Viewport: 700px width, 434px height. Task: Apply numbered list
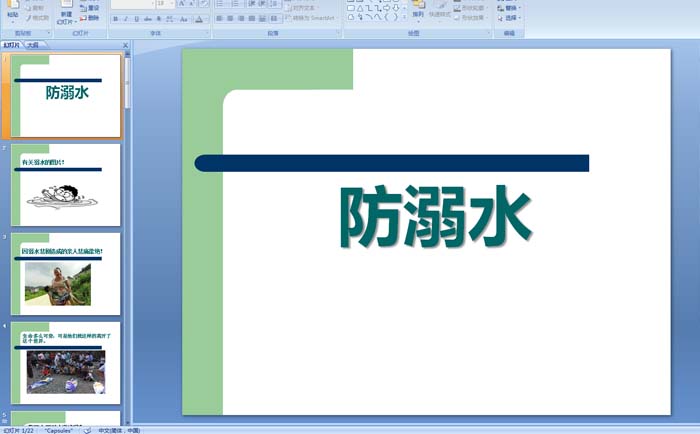[x=237, y=4]
